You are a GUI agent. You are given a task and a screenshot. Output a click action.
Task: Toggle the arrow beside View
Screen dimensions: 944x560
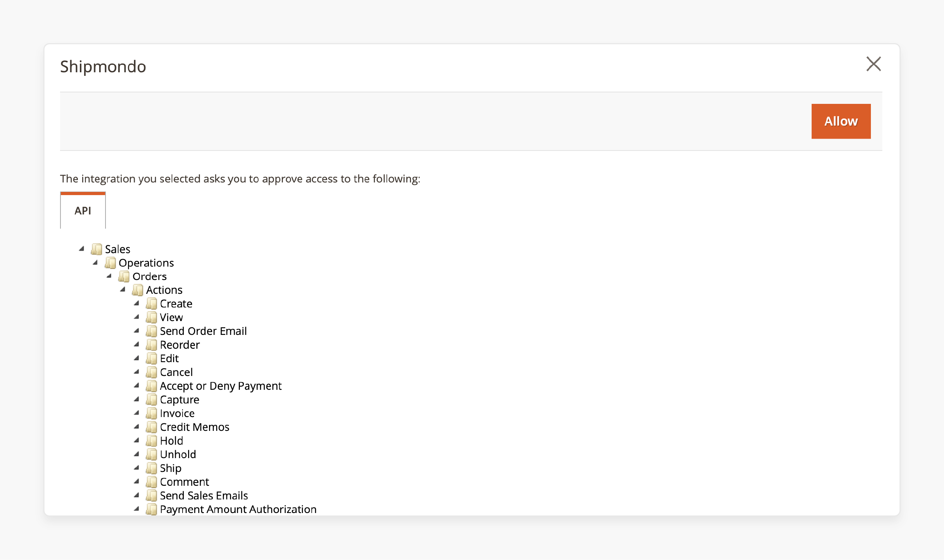pyautogui.click(x=137, y=317)
